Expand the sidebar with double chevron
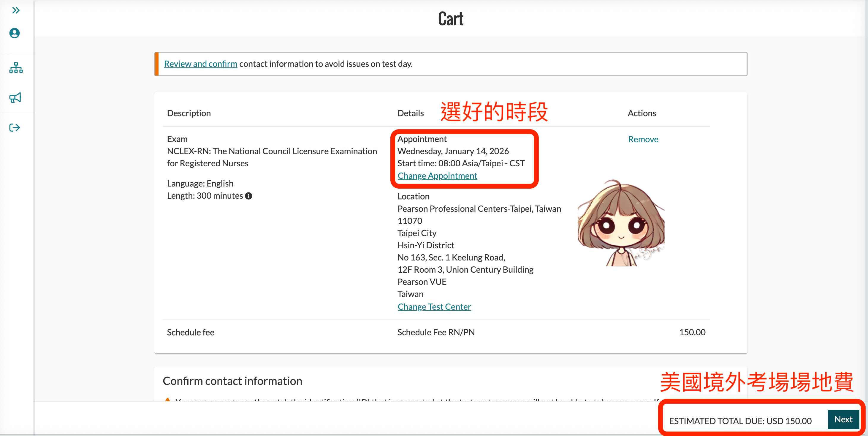The height and width of the screenshot is (436, 868). coord(15,10)
